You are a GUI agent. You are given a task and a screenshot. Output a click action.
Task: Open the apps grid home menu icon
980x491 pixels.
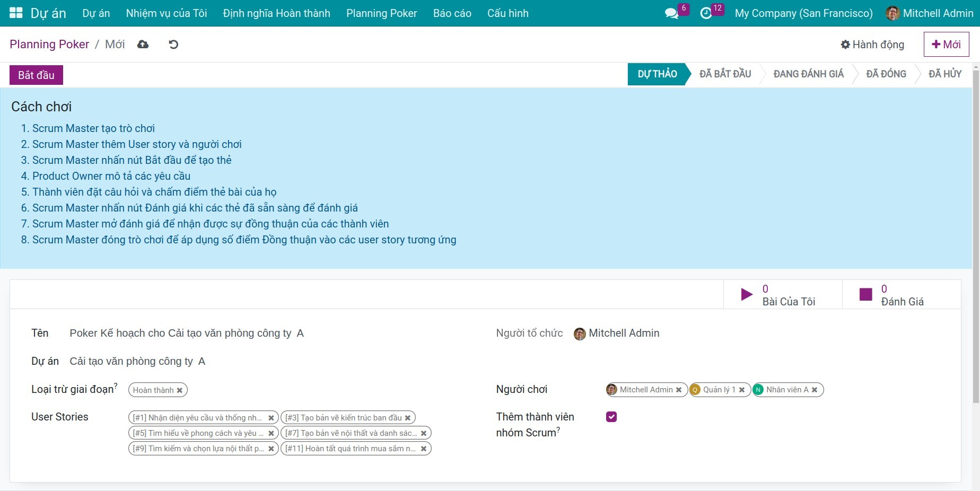(x=16, y=13)
